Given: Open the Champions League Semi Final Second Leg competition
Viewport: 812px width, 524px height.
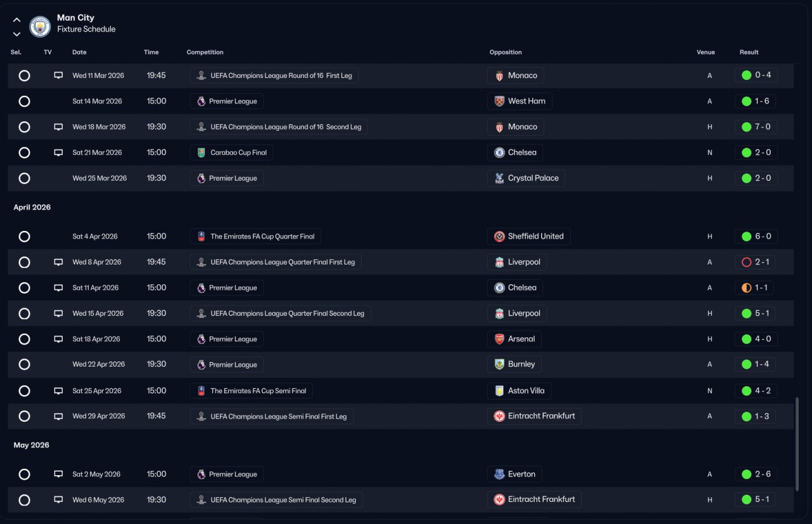Looking at the screenshot, I should point(277,500).
